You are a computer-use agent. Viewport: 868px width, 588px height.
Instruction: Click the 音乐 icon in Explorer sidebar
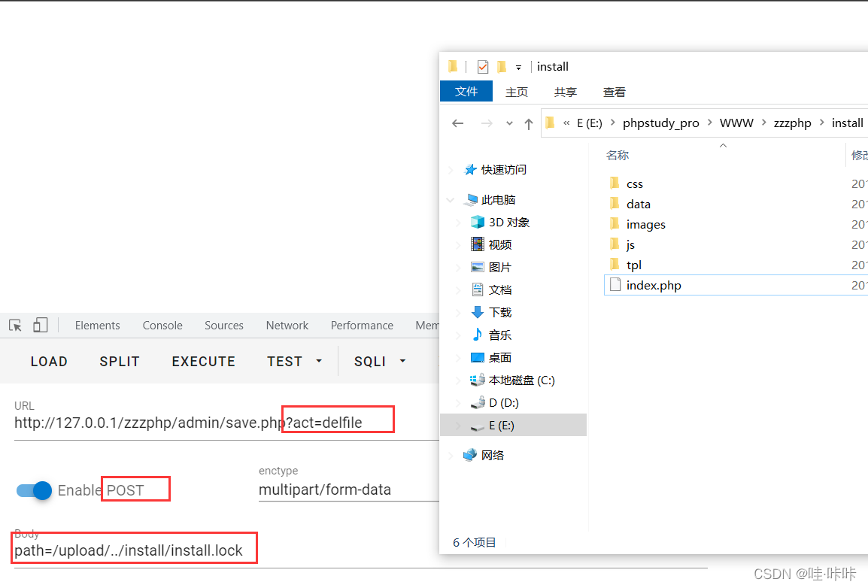coord(477,335)
